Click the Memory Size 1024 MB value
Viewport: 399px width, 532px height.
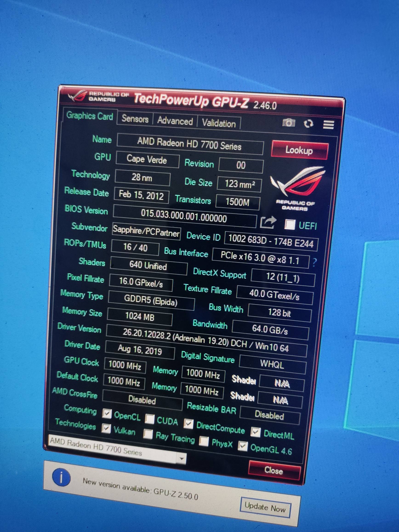[140, 316]
